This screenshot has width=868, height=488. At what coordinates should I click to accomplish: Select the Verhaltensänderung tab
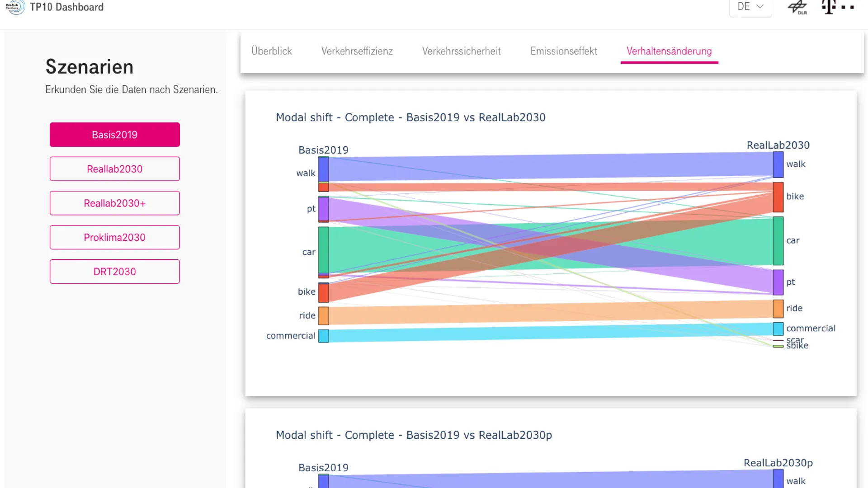[669, 51]
